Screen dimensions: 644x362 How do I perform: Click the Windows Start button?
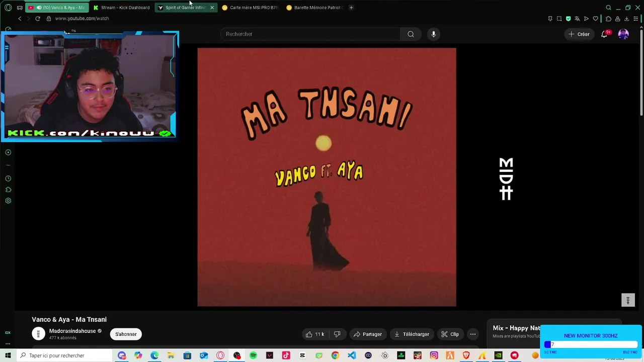(8, 355)
